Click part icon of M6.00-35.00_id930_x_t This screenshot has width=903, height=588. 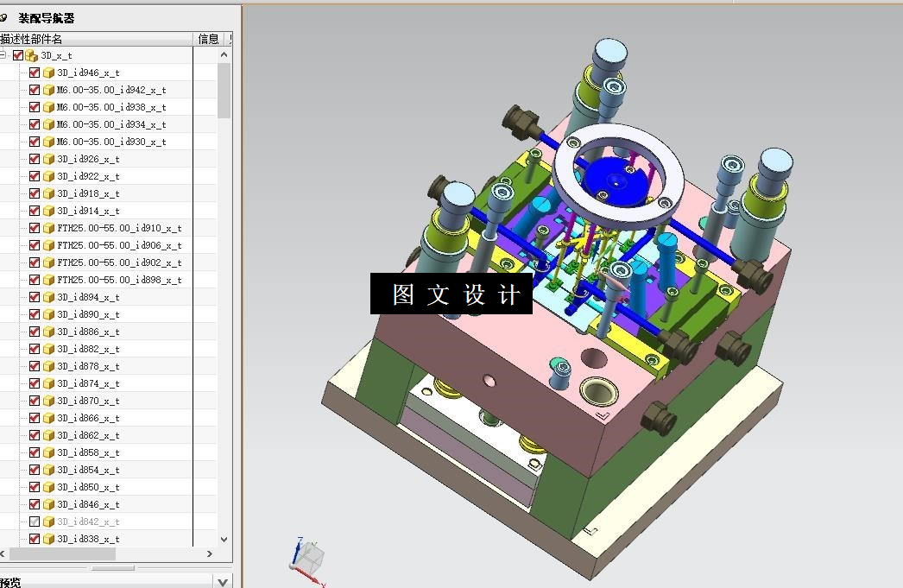click(x=48, y=142)
